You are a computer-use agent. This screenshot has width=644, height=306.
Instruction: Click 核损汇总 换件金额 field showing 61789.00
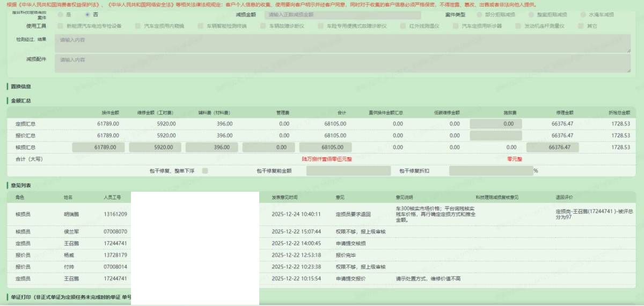point(98,147)
